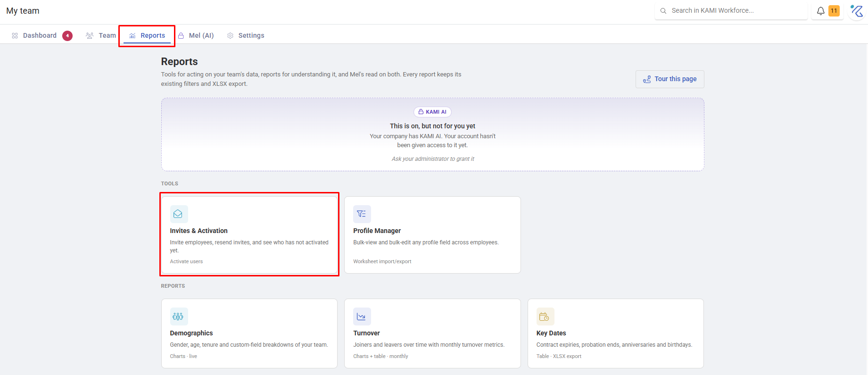
Task: Switch to the Dashboard tab
Action: (41, 35)
